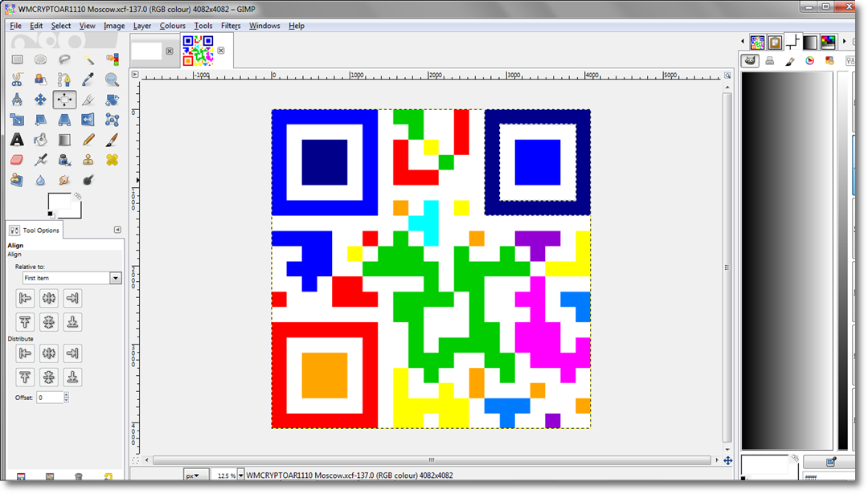868x494 pixels.
Task: Select the Alignment tool in toolbox
Action: pos(64,100)
